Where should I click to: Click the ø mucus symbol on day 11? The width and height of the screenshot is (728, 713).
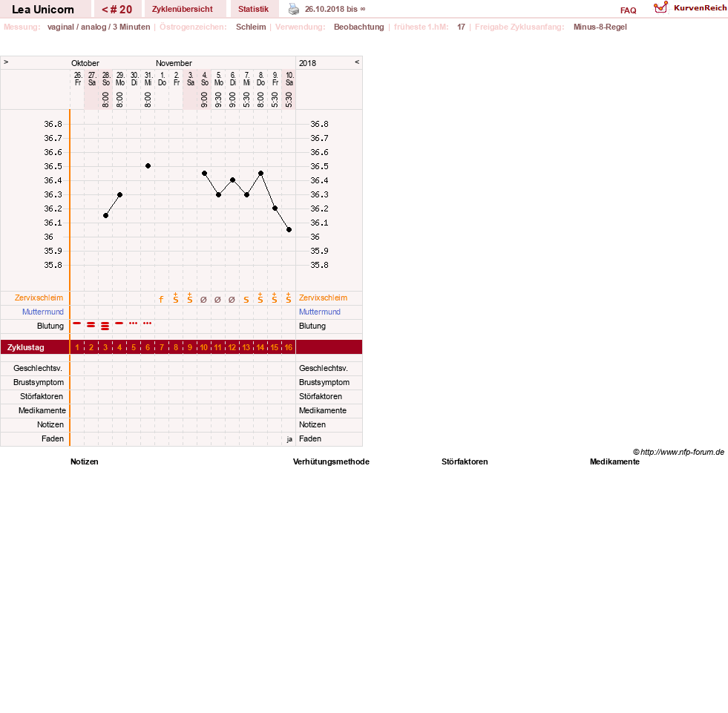[217, 300]
